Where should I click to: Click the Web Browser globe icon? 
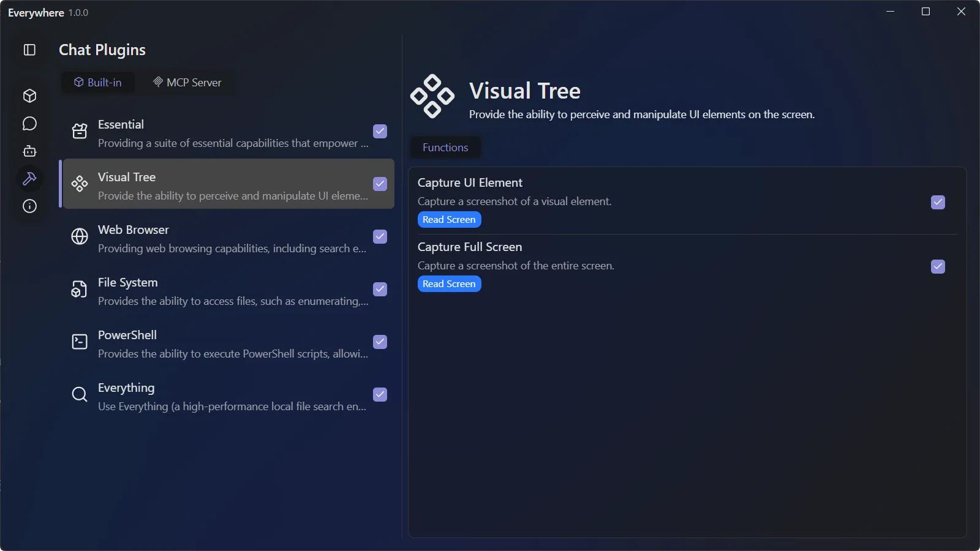tap(80, 236)
